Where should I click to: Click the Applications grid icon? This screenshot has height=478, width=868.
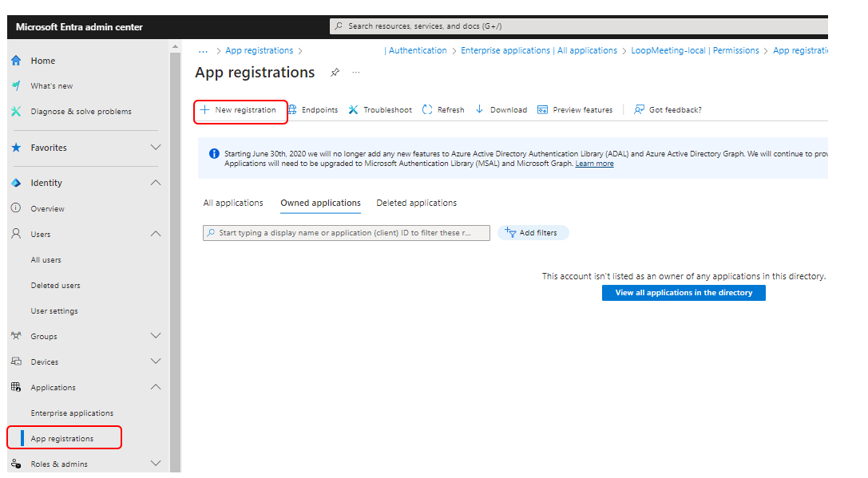[16, 387]
